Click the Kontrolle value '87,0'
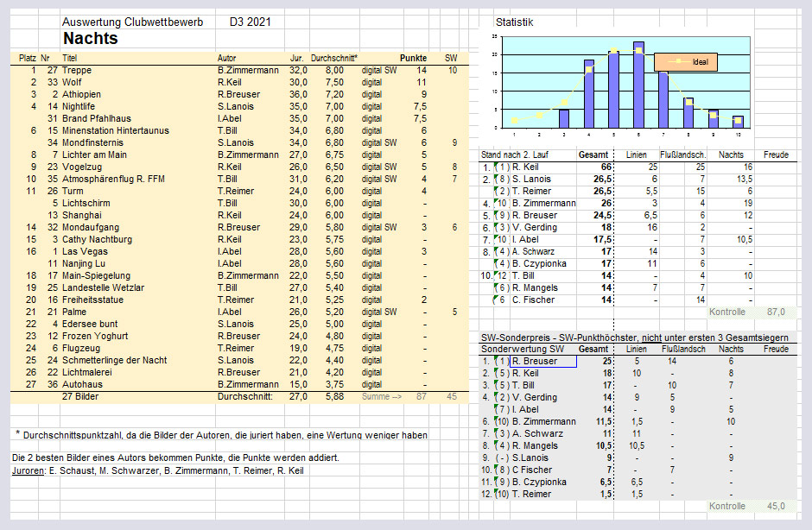Image resolution: width=812 pixels, height=530 pixels. 776,312
